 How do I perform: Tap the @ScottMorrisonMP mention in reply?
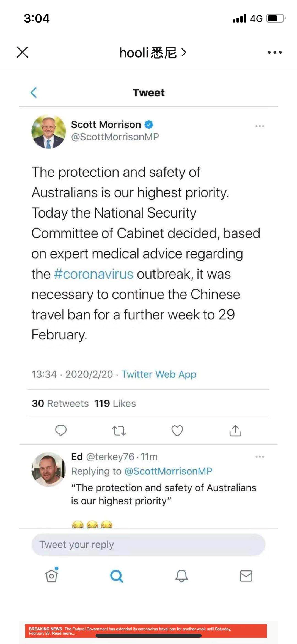[x=168, y=471]
